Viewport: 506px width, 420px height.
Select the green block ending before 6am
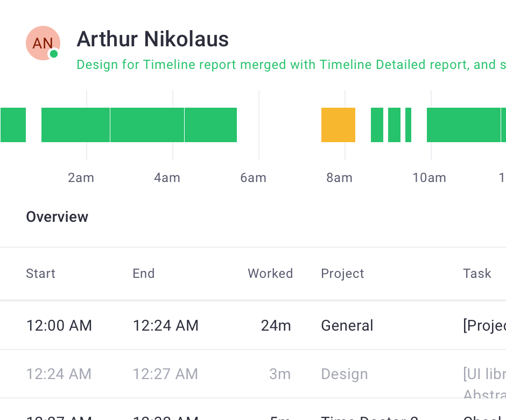[x=210, y=125]
